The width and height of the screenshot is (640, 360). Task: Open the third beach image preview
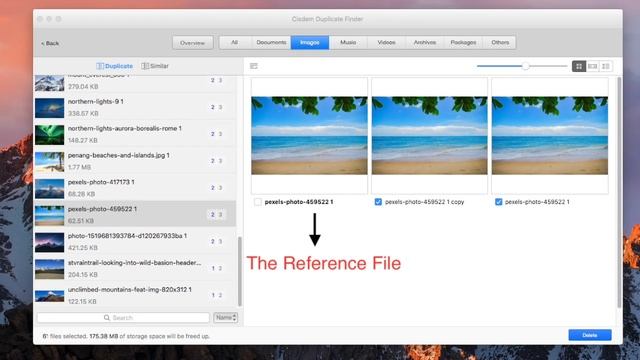click(550, 136)
